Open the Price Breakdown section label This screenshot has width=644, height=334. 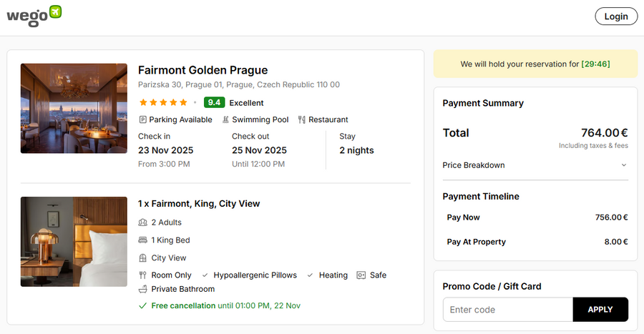pyautogui.click(x=474, y=165)
